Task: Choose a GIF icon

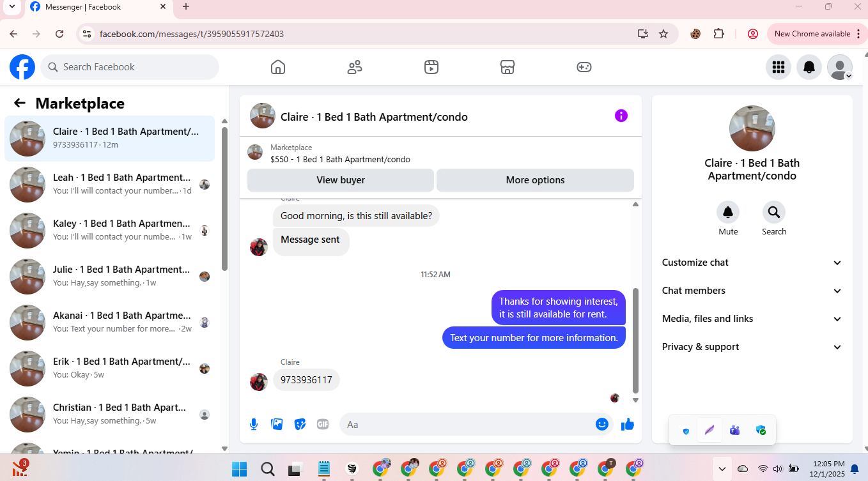Action: tap(323, 424)
